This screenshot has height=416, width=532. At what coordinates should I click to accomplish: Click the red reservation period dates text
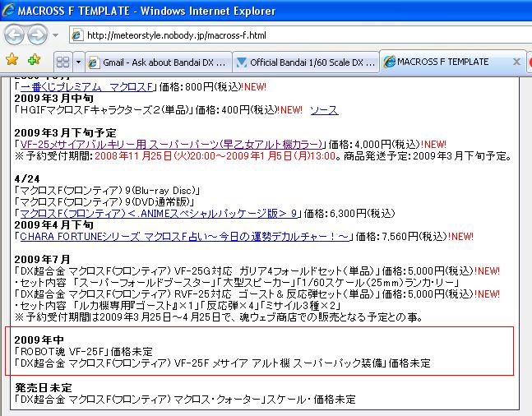coord(215,156)
